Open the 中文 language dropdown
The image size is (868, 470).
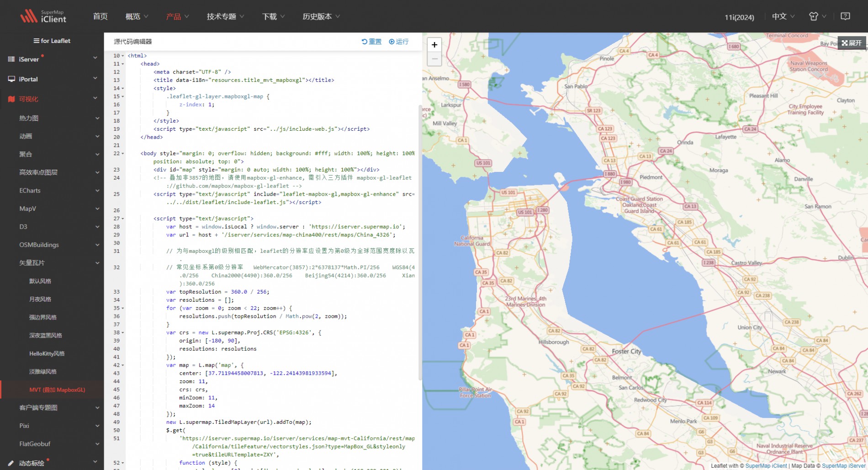pyautogui.click(x=783, y=16)
